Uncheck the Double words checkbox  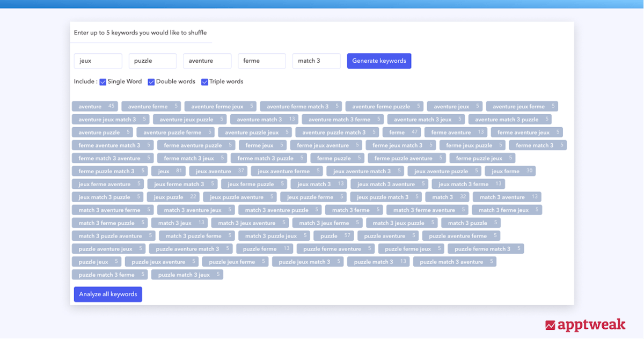click(x=151, y=82)
